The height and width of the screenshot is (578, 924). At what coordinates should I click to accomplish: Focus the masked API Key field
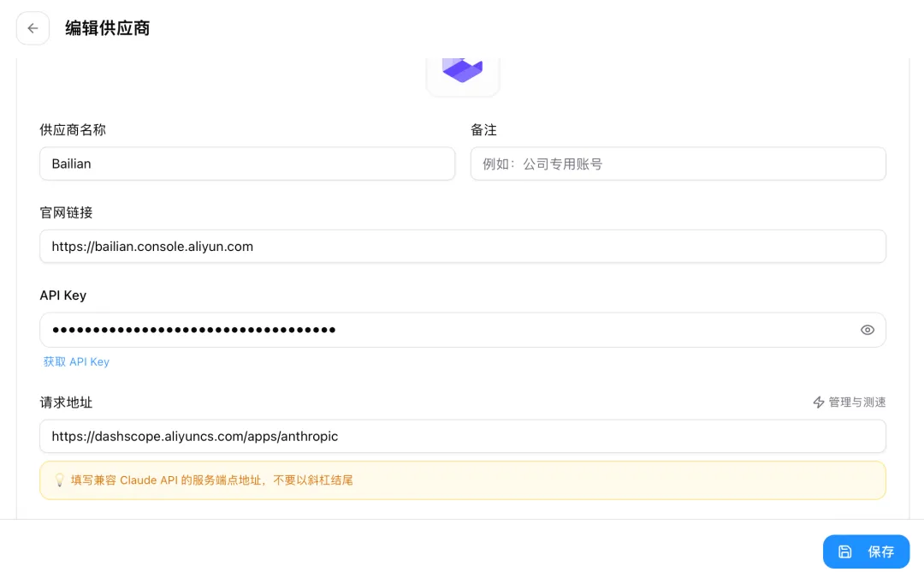click(463, 330)
